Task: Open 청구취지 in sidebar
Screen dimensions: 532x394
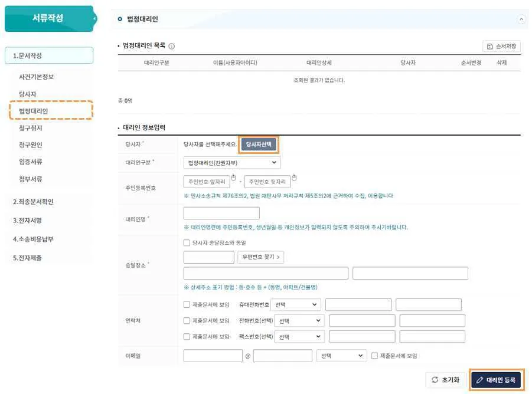Action: pyautogui.click(x=31, y=128)
